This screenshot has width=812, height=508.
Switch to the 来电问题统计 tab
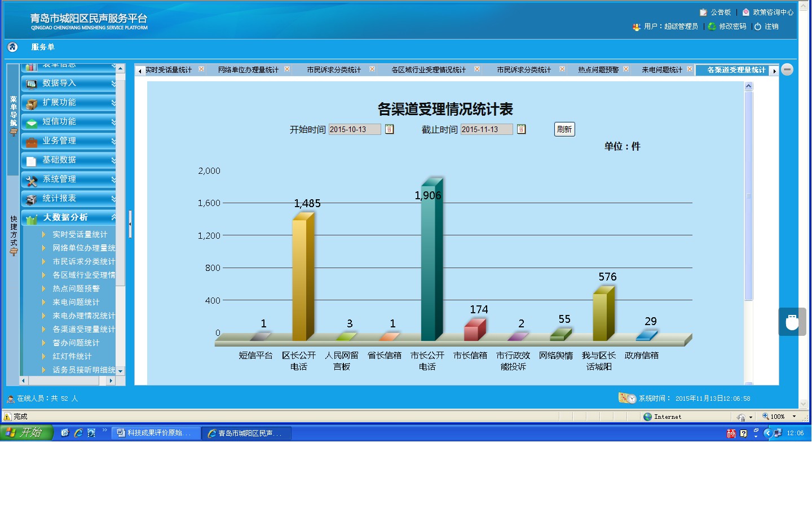click(661, 70)
